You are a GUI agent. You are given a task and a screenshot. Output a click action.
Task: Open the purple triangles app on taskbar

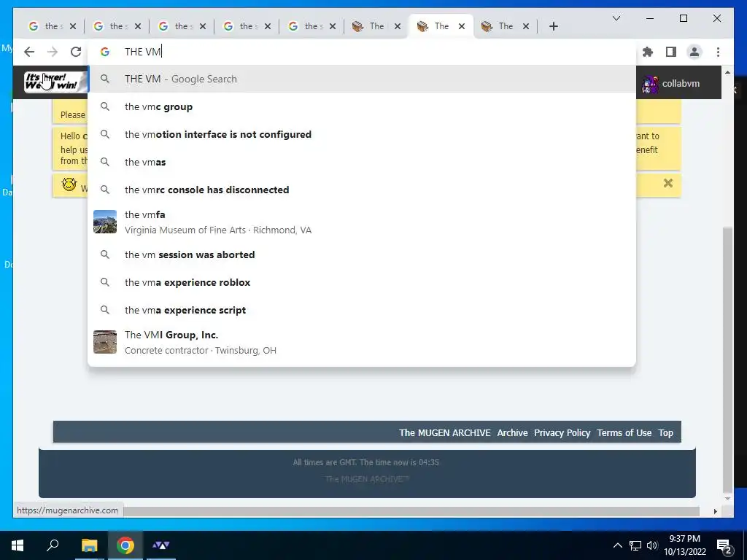[161, 545]
